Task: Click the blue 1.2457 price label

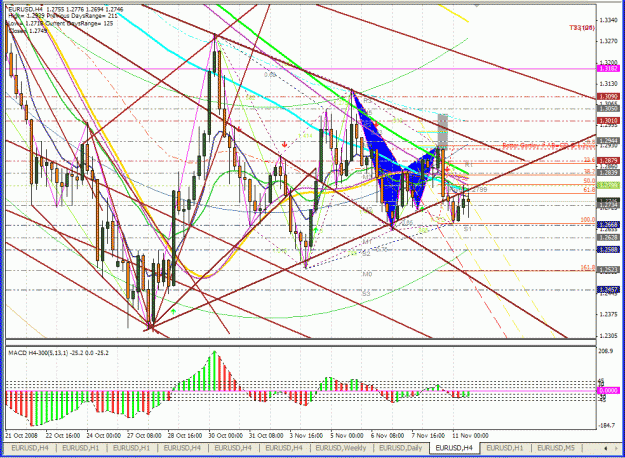Action: click(x=608, y=290)
